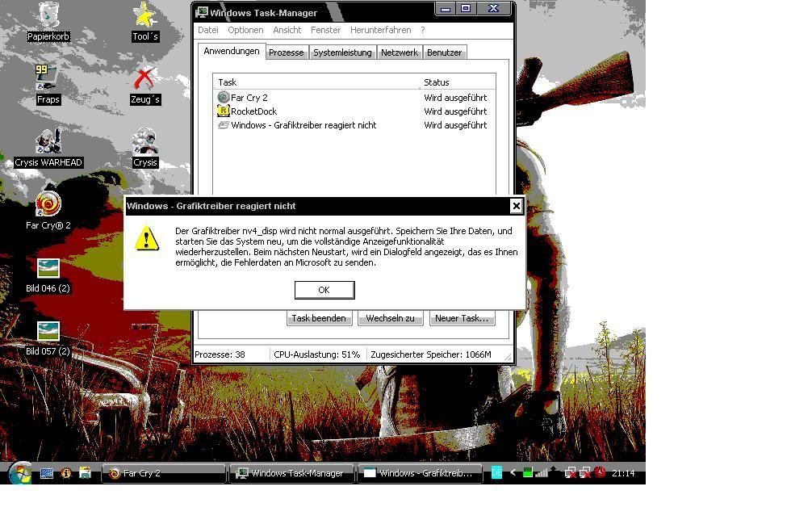
Task: Open the Herunterfahren menu
Action: tap(381, 30)
